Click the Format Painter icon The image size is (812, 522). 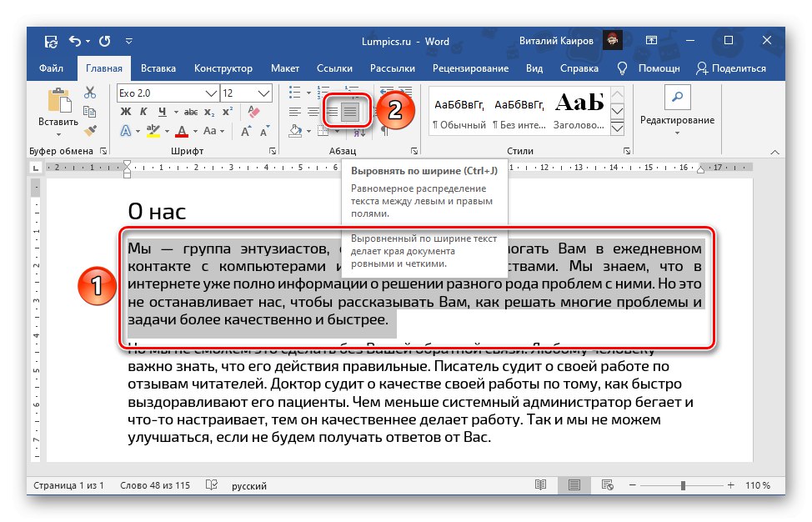88,131
